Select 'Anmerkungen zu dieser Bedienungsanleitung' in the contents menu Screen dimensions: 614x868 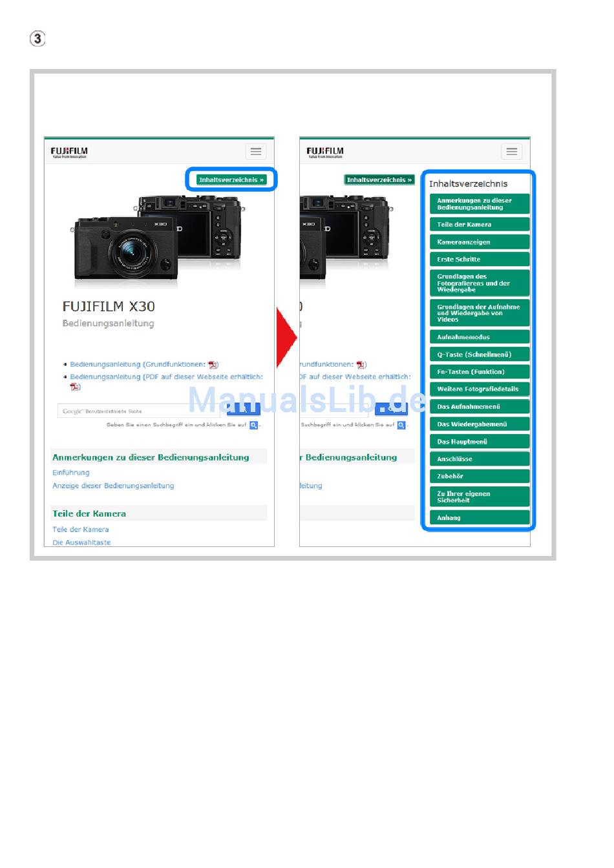[480, 204]
